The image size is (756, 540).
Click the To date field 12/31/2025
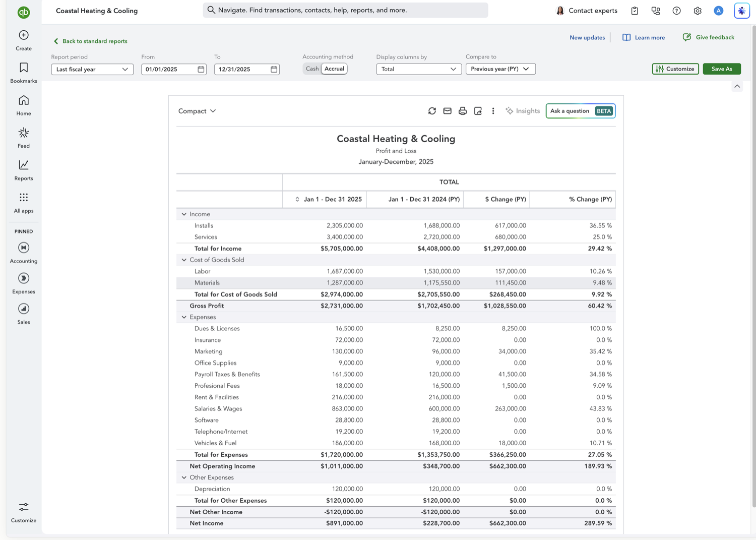click(x=247, y=69)
